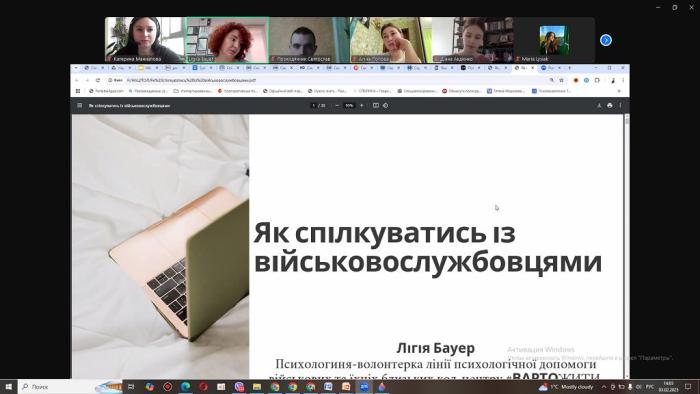Open the tab search dropdown arrow
Viewport: 700px width, 394px height.
[76, 68]
